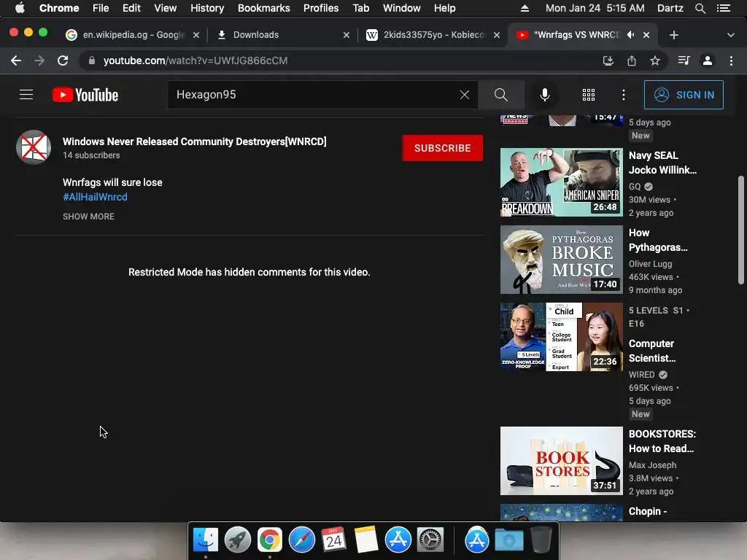This screenshot has width=747, height=560.
Task: View site info via the lock icon
Action: [92, 61]
